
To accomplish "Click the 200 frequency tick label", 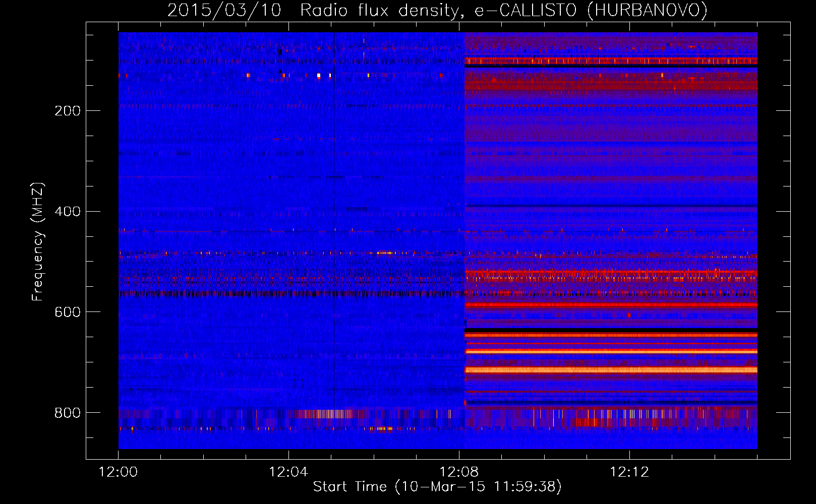I will click(68, 110).
